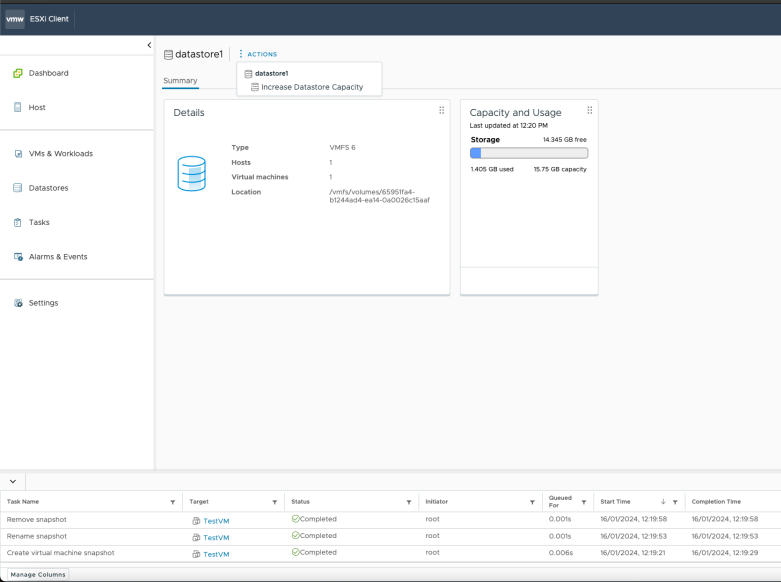Click the 0.006s queued value
The image size is (781, 582).
(561, 553)
